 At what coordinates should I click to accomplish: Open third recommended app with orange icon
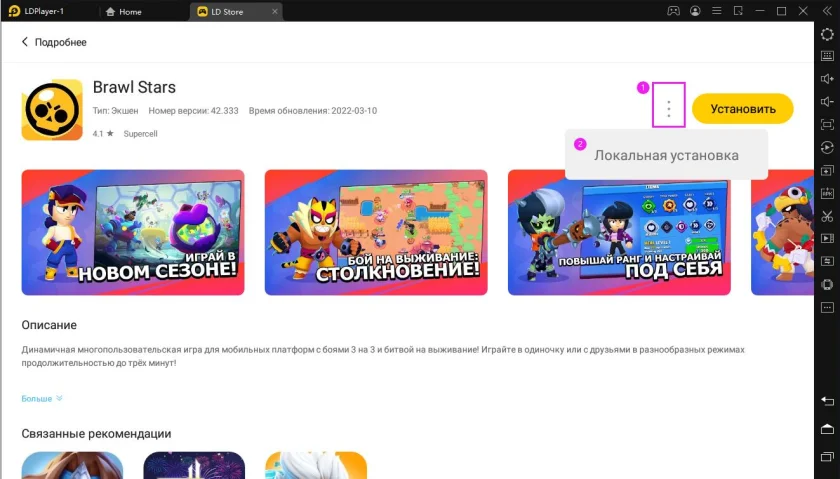[x=316, y=465]
